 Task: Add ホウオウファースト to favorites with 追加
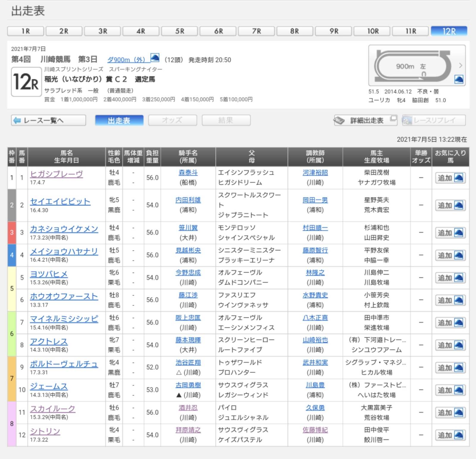pos(450,300)
